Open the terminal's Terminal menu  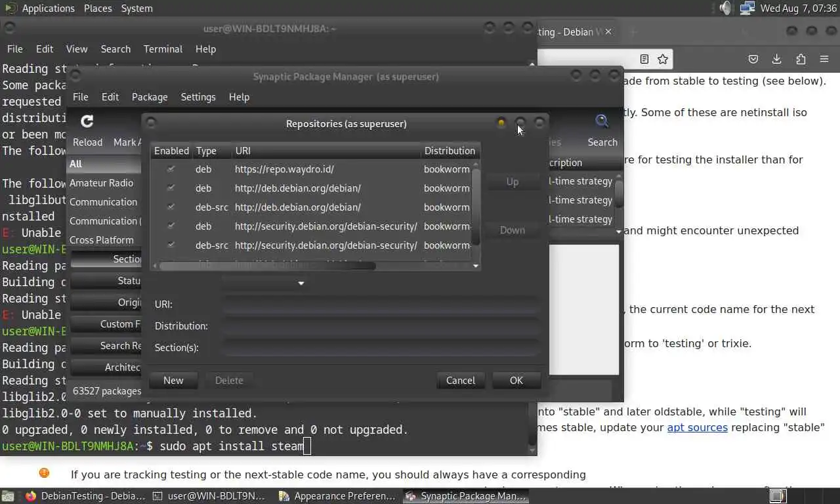tap(163, 49)
